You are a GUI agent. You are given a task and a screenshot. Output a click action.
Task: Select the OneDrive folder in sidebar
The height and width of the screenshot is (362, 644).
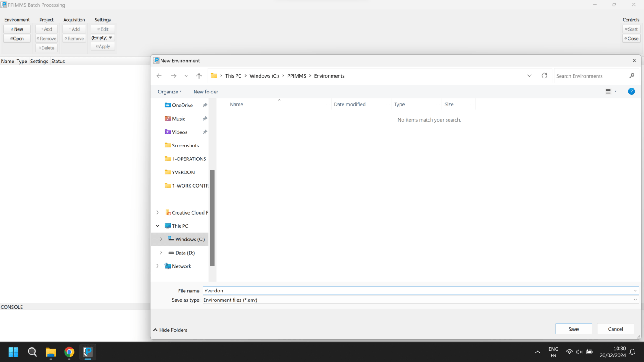(x=182, y=105)
